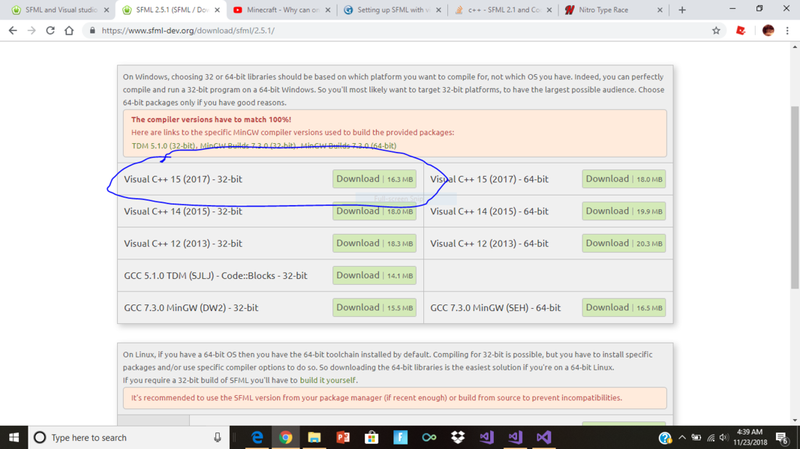The width and height of the screenshot is (800, 449).
Task: Download Visual C++ 15 (2017) 32-bit
Action: click(x=374, y=179)
